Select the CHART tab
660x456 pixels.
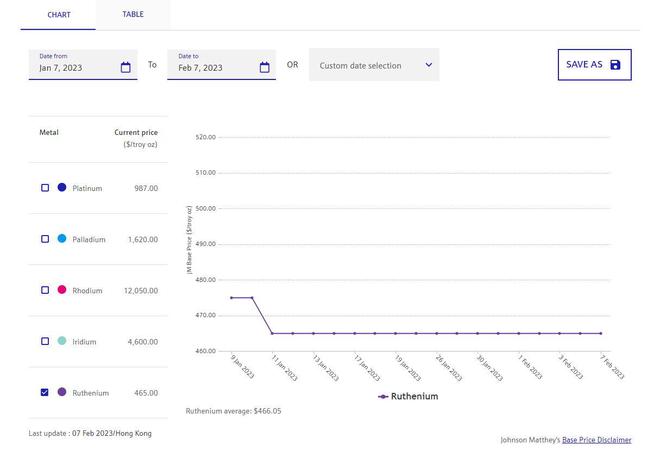59,15
